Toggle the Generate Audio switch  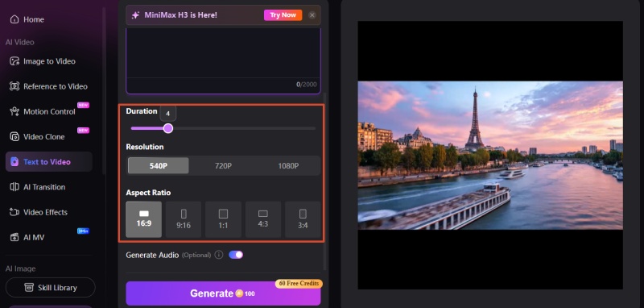pyautogui.click(x=236, y=255)
